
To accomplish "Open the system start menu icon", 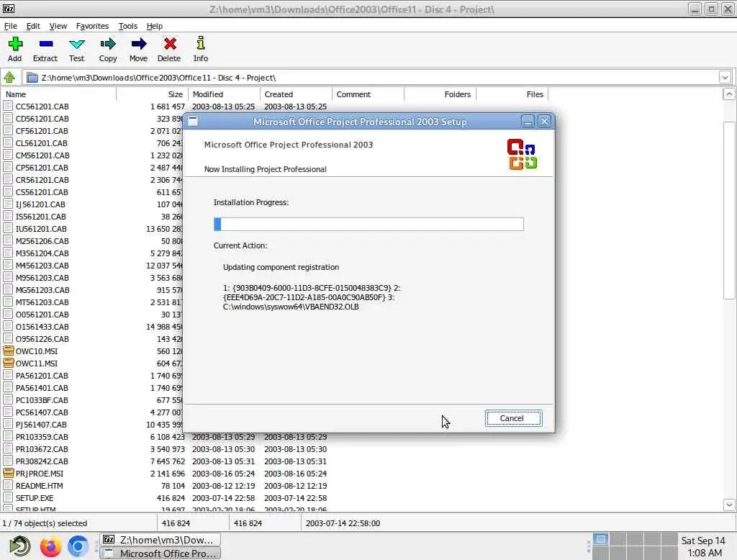I will [20, 546].
